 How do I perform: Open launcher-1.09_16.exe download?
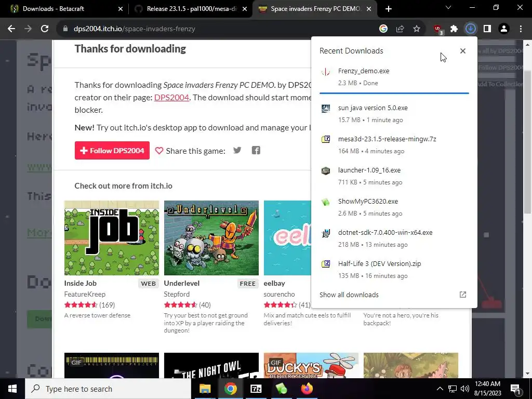coord(394,176)
